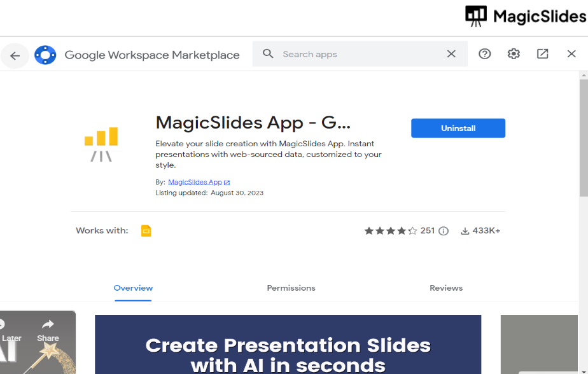The image size is (588, 374).
Task: Open the settings gear icon
Action: pyautogui.click(x=514, y=54)
